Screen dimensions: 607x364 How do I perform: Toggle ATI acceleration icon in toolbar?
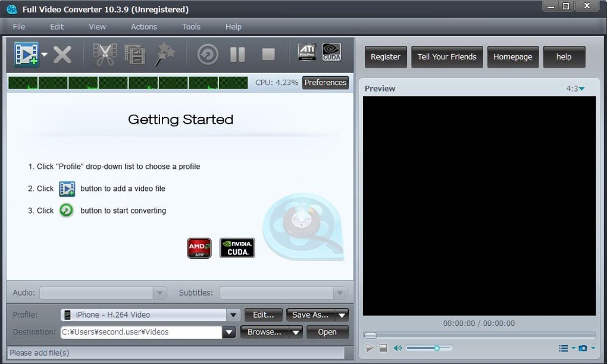point(307,52)
